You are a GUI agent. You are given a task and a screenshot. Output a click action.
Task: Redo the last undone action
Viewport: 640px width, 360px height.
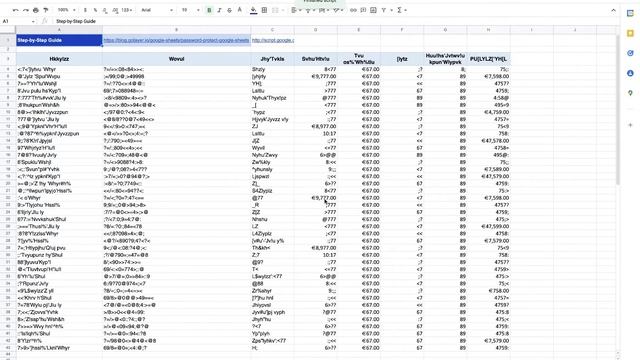(x=25, y=10)
